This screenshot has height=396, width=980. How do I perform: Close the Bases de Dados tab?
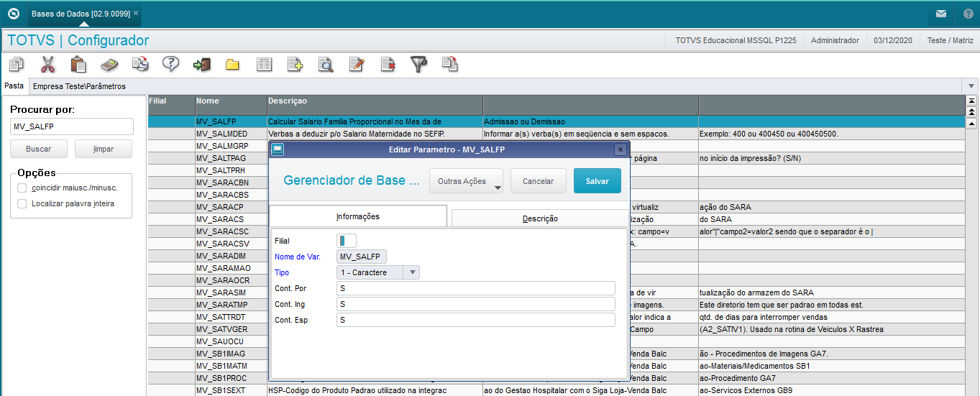click(137, 14)
